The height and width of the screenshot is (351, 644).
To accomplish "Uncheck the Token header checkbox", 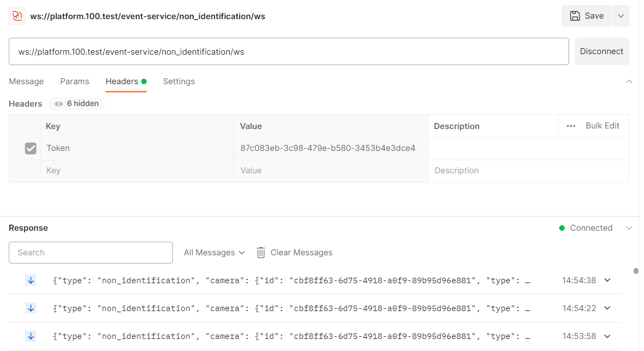I will tap(31, 148).
